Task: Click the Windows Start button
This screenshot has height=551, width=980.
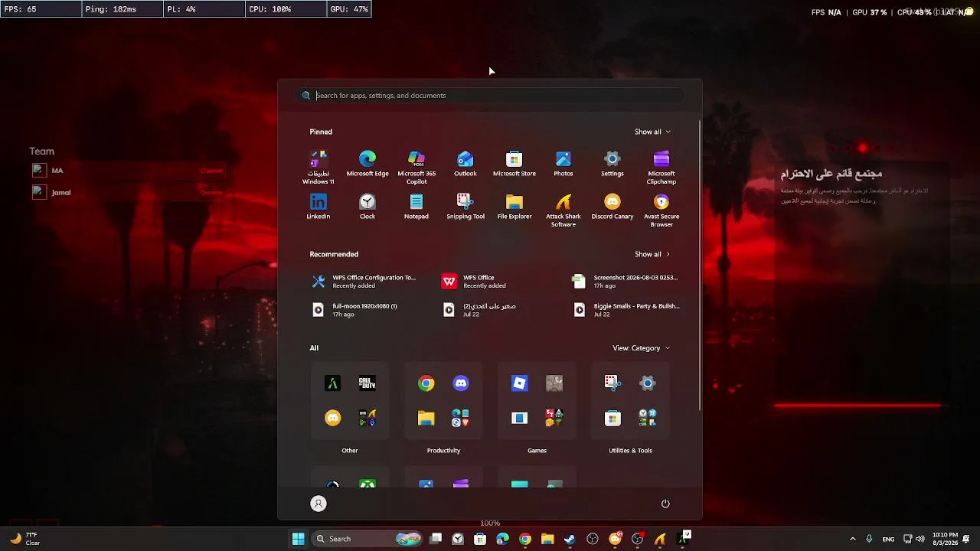Action: [x=299, y=539]
